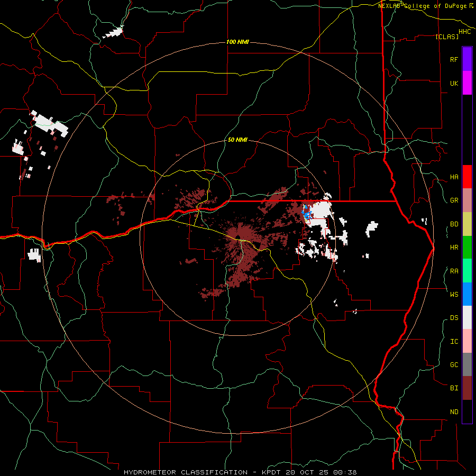Click the UK legend label
476x476 pixels.
click(454, 83)
